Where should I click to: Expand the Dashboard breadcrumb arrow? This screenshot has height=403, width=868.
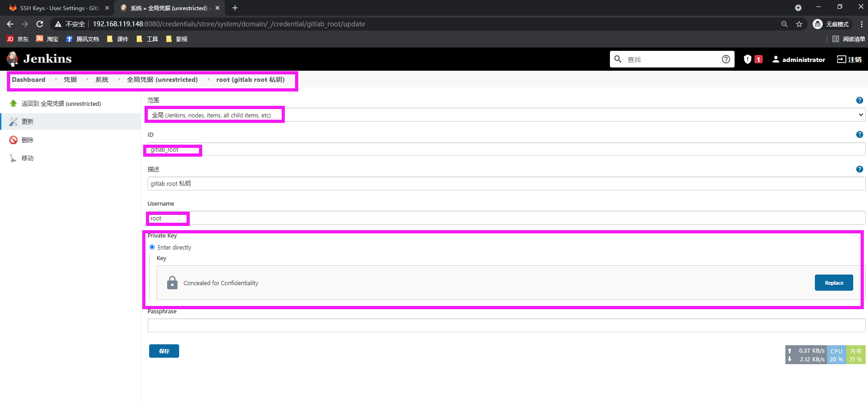click(56, 79)
